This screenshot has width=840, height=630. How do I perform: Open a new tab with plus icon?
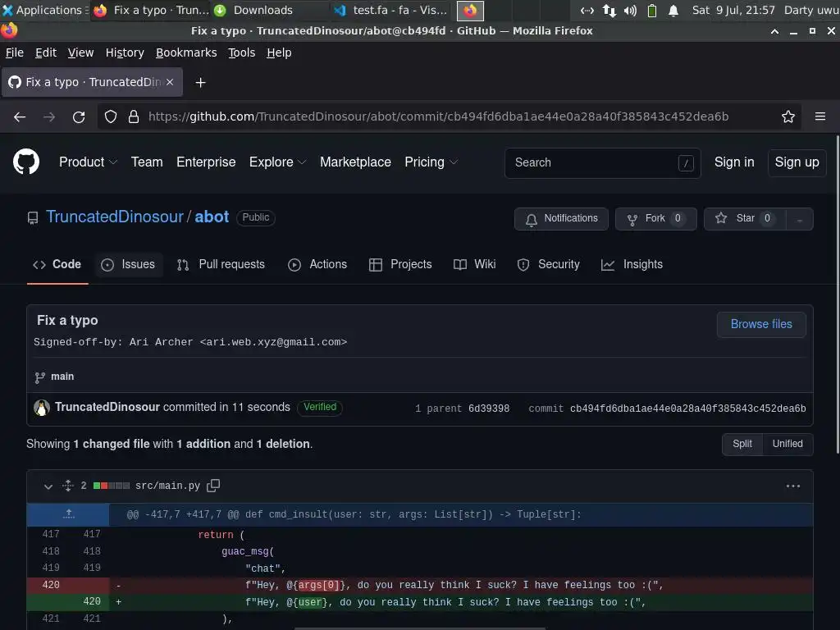200,83
